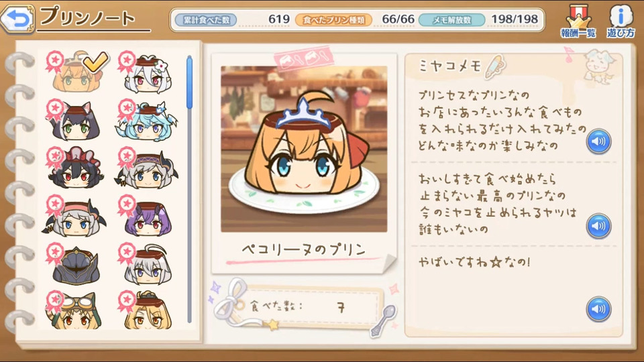Open the 遊び方 how-to-play info

pyautogui.click(x=621, y=21)
